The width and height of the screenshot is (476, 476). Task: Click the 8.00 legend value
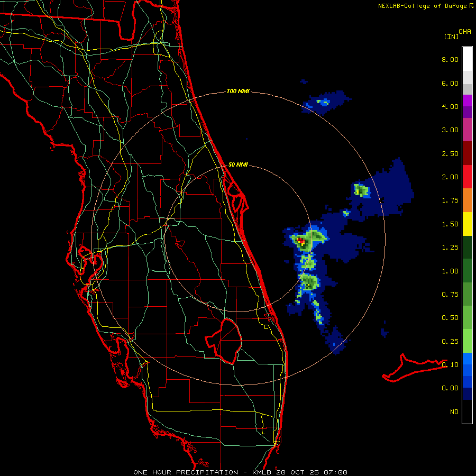coord(450,59)
